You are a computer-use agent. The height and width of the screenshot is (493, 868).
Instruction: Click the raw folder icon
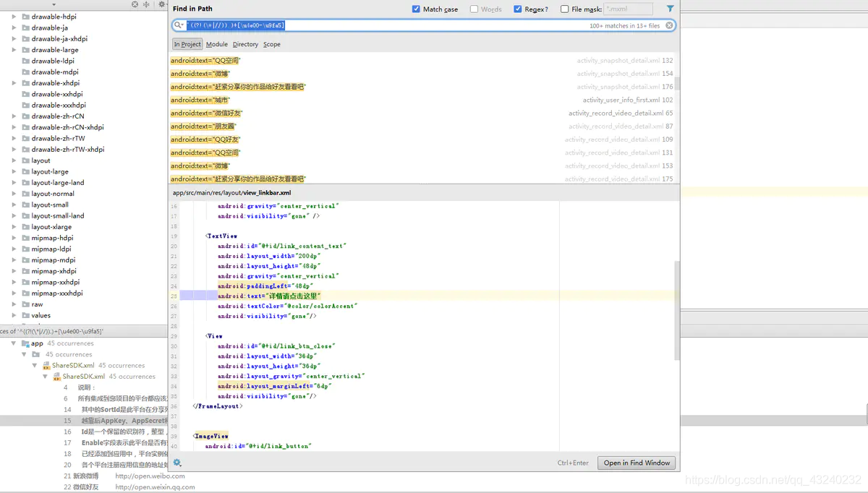pos(25,304)
